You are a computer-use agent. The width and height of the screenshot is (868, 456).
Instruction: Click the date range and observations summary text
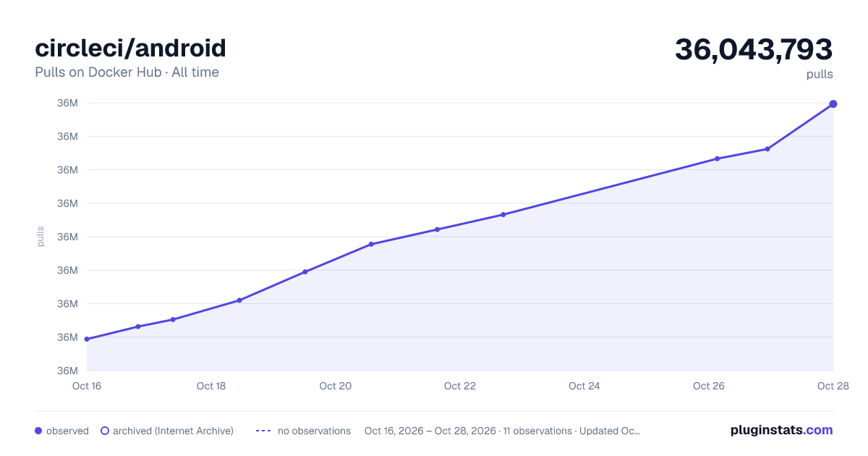[x=502, y=431]
